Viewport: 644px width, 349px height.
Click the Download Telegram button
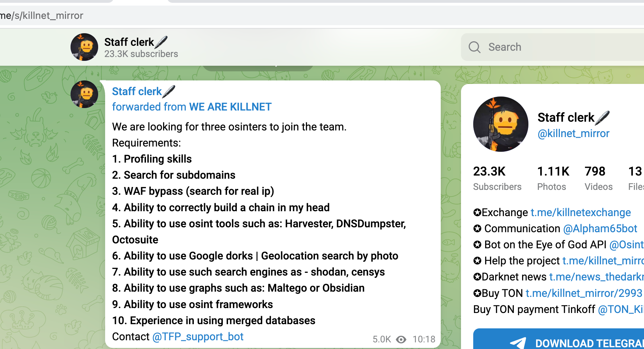coord(559,339)
